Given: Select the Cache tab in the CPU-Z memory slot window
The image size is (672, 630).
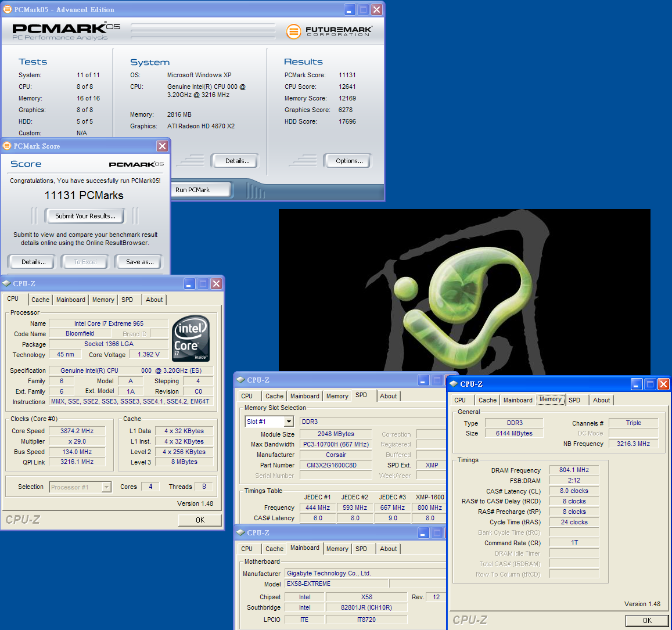Looking at the screenshot, I should coord(274,396).
